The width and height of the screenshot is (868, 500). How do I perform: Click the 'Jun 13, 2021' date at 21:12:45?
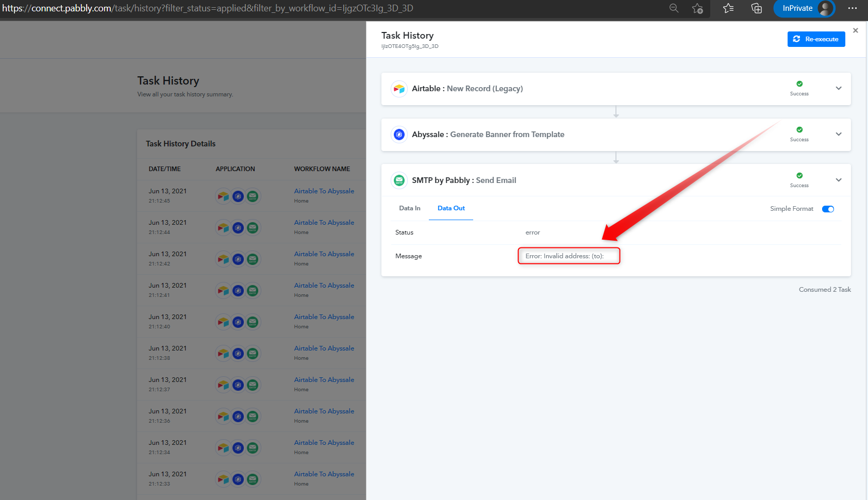pyautogui.click(x=168, y=191)
